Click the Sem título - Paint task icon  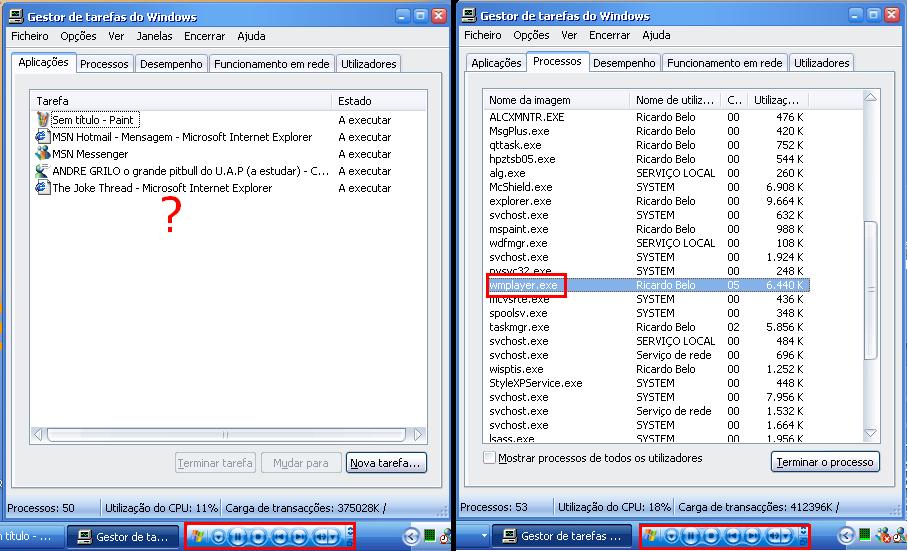point(43,120)
